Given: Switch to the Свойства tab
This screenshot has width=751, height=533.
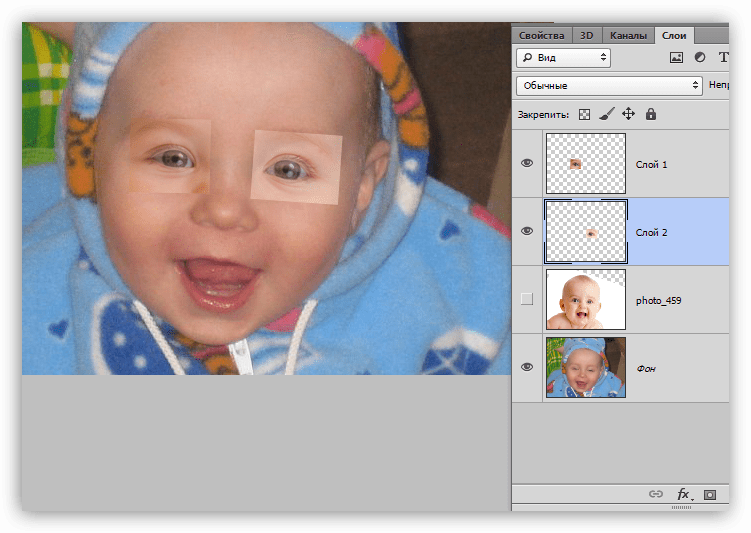Looking at the screenshot, I should [542, 35].
